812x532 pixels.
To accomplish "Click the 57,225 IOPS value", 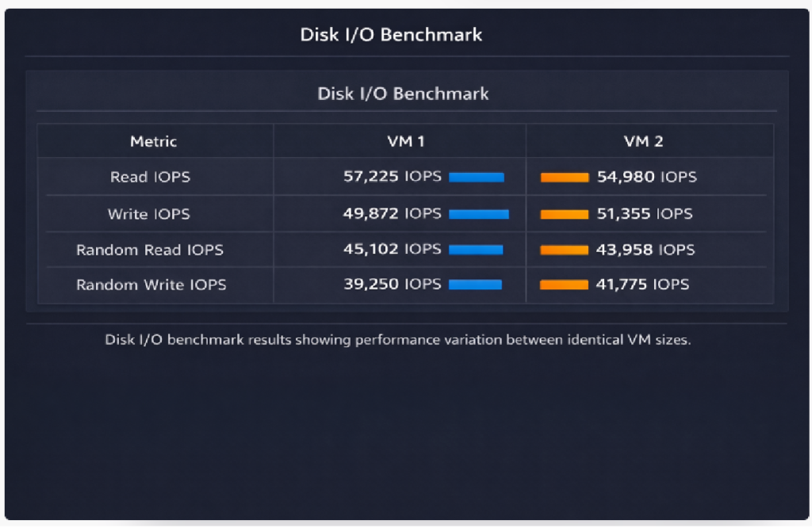I will tap(392, 177).
